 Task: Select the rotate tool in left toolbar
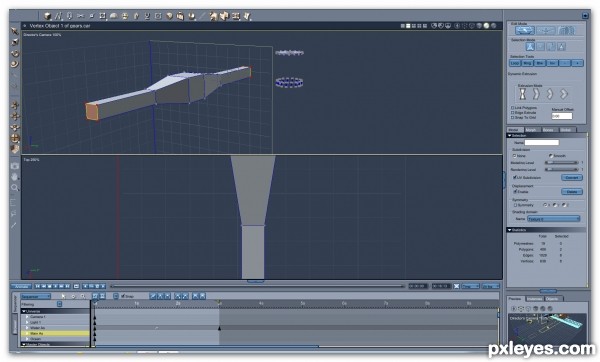pyautogui.click(x=15, y=53)
